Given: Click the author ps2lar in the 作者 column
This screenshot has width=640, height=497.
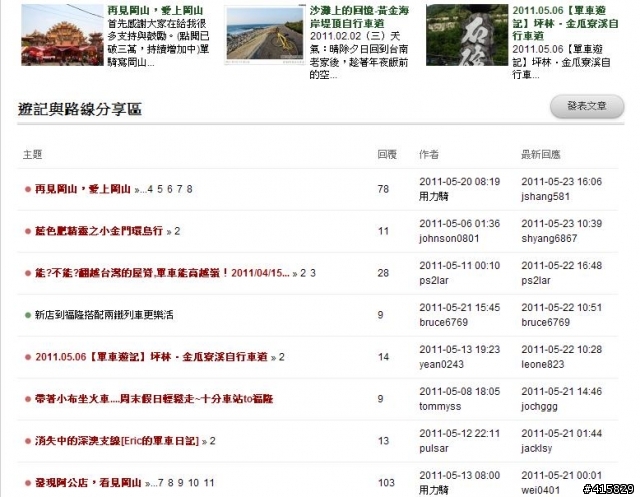Looking at the screenshot, I should point(433,281).
